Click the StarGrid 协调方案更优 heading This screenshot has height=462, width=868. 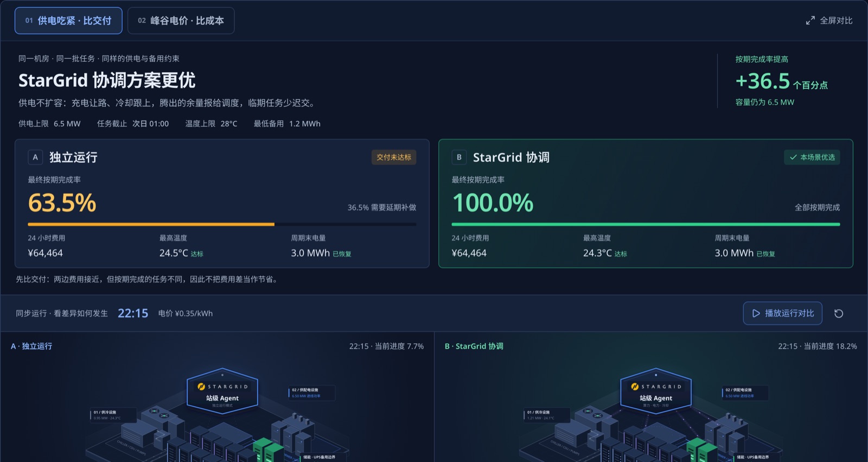[107, 80]
